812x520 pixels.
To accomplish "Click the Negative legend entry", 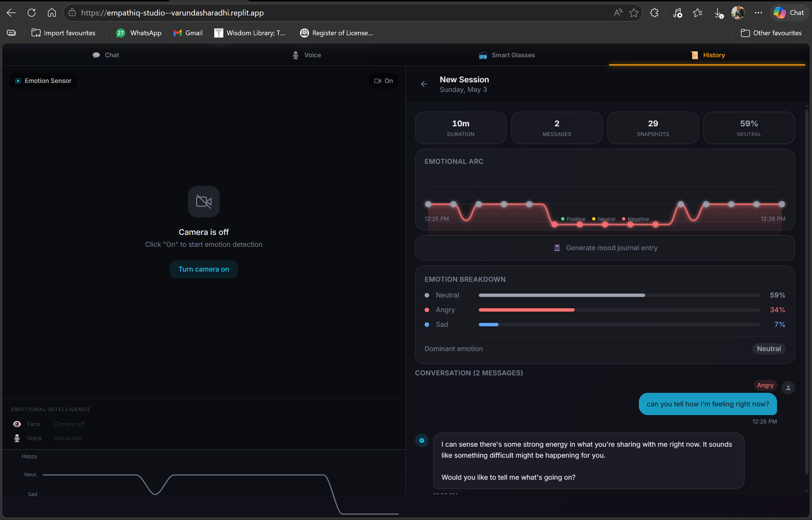I will (x=636, y=219).
